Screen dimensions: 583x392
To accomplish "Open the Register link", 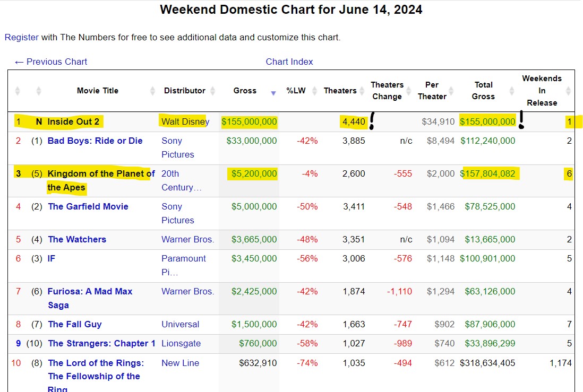I will [x=22, y=37].
